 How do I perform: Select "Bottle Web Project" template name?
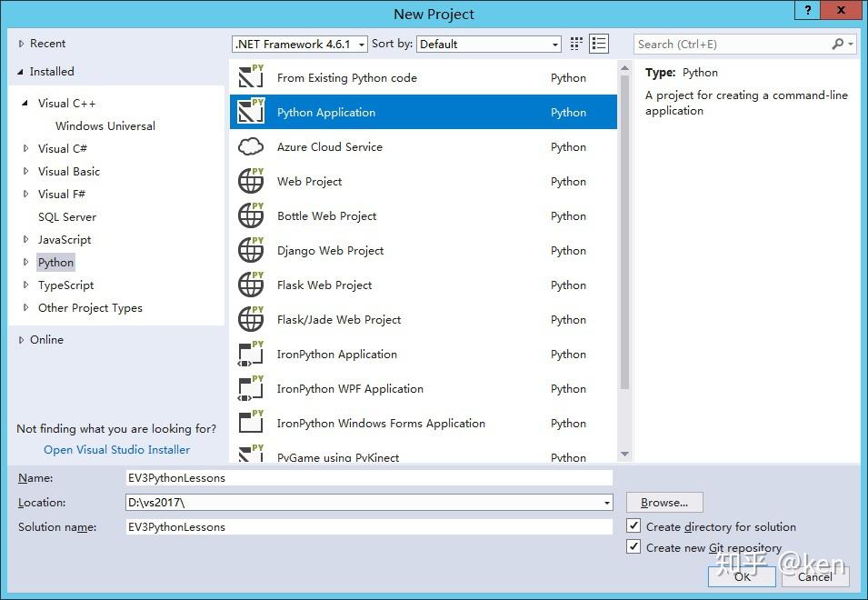click(326, 215)
